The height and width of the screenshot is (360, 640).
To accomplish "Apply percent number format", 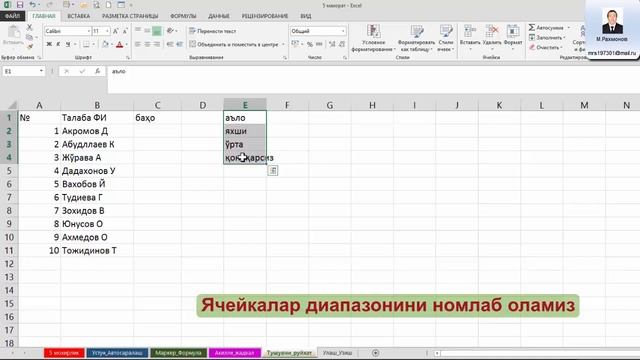I will [310, 44].
